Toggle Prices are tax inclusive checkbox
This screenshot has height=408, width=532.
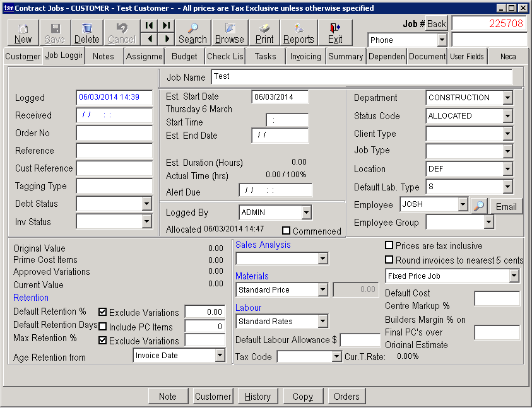389,245
